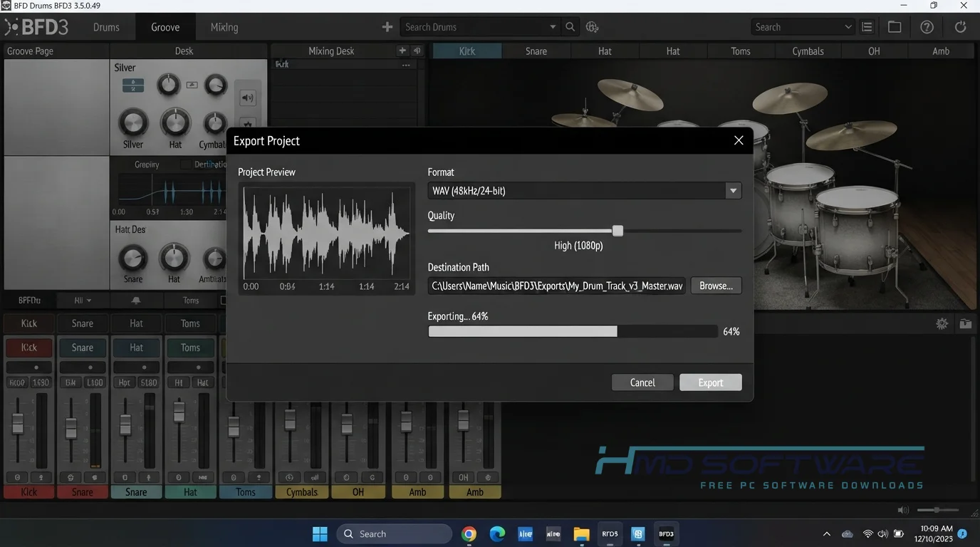Click the High (1080p) quality label
This screenshot has height=547, width=980.
pyautogui.click(x=578, y=245)
